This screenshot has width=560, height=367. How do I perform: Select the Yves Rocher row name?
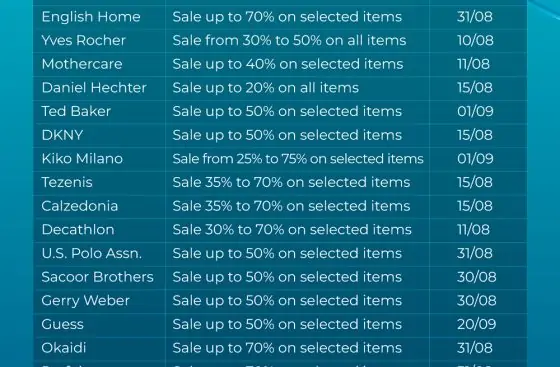click(84, 40)
